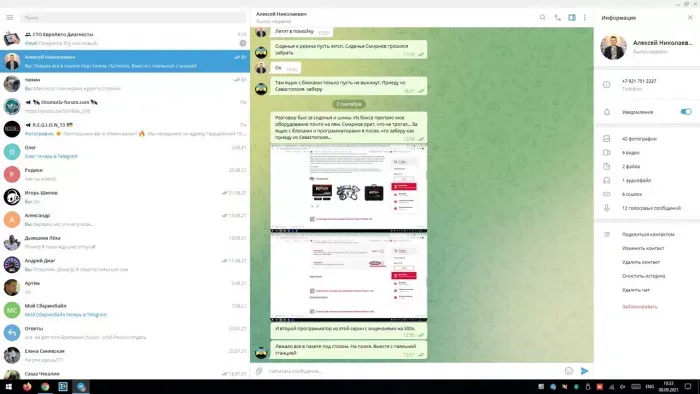The height and width of the screenshot is (394, 700).
Task: Open the chat with Александр
Action: click(125, 220)
